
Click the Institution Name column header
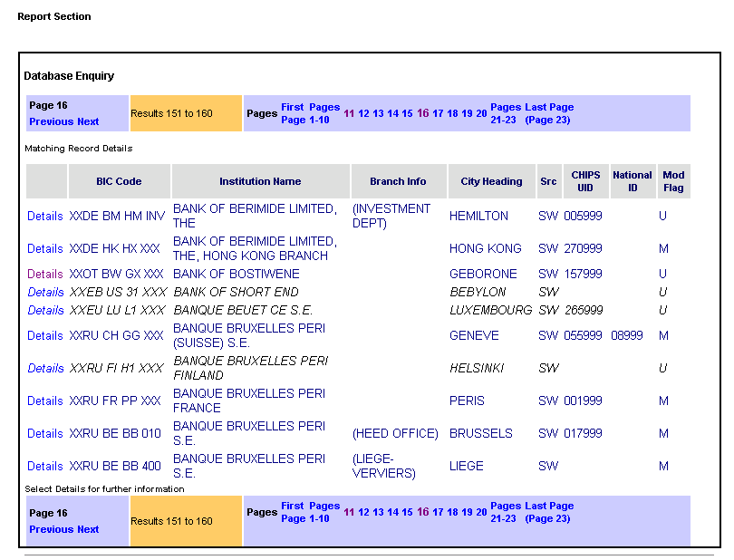pos(261,181)
